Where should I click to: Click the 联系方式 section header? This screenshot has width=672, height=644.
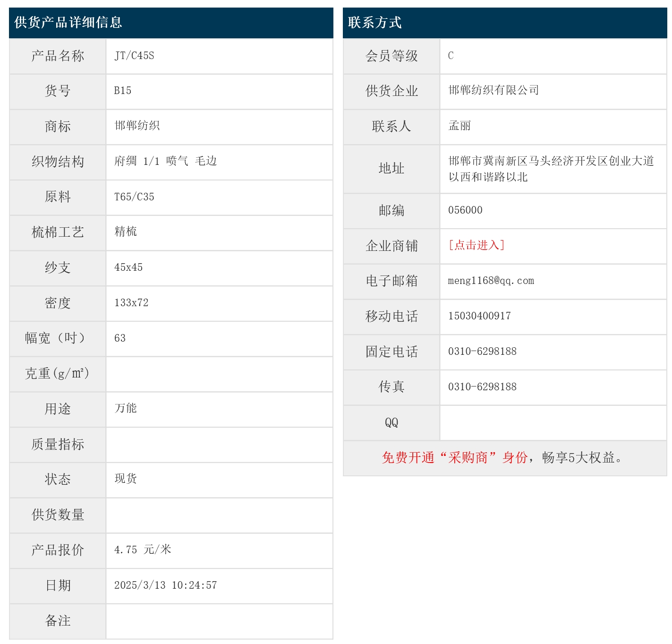pos(374,22)
